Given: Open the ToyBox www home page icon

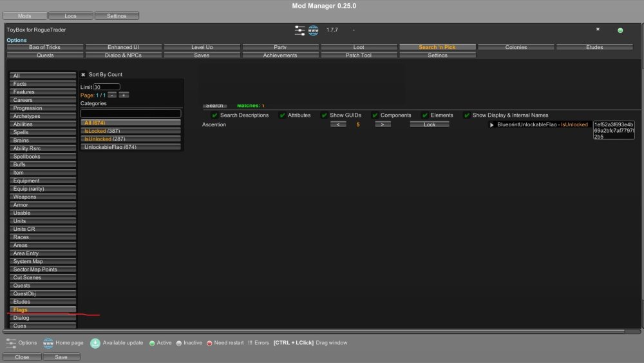Looking at the screenshot, I should [x=314, y=30].
